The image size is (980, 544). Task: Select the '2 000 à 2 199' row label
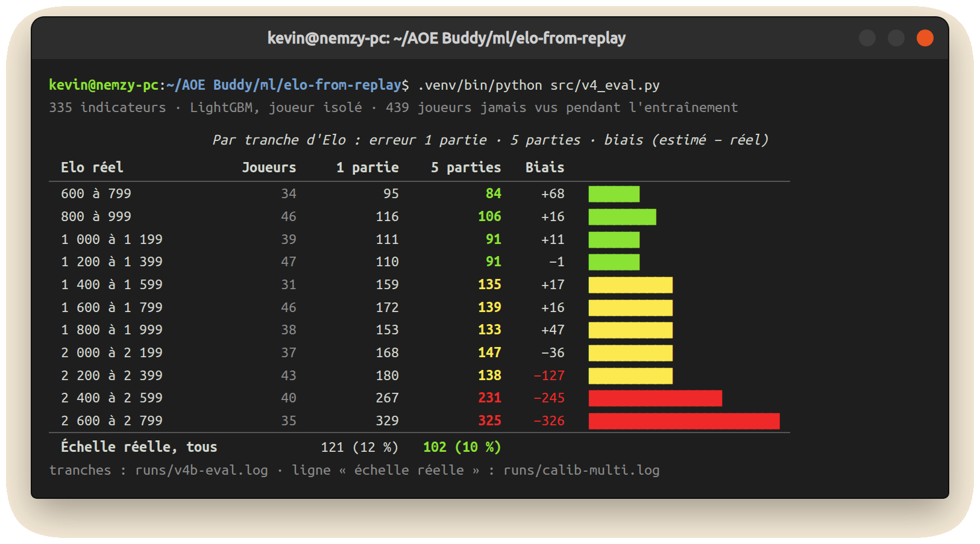112,352
